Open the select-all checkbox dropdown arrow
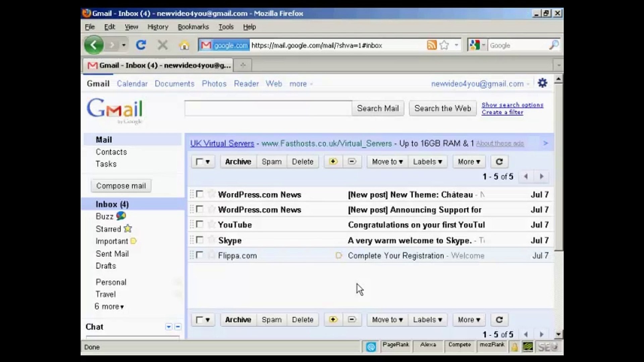 207,162
